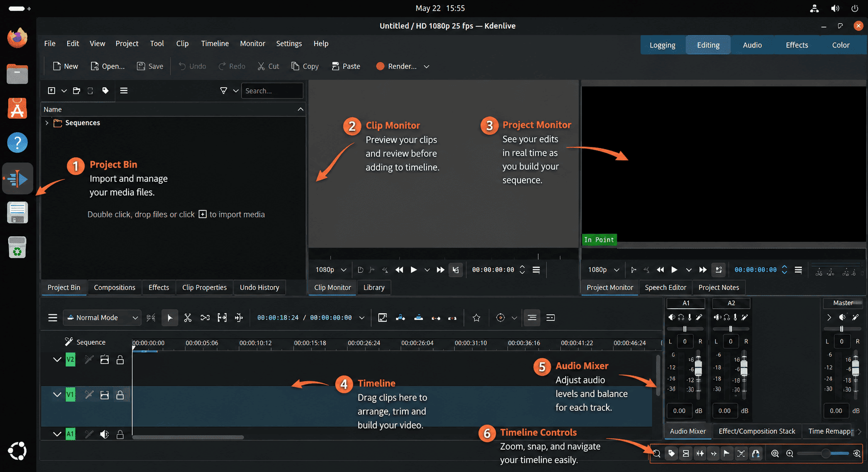Click the Create folder icon in Project Bin
This screenshot has width=868, height=472.
pos(77,90)
